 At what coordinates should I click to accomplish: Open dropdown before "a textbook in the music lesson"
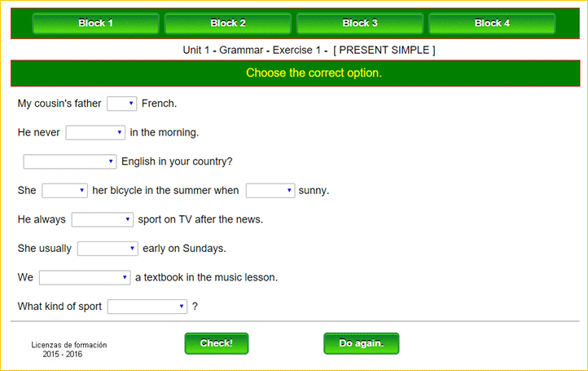84,277
